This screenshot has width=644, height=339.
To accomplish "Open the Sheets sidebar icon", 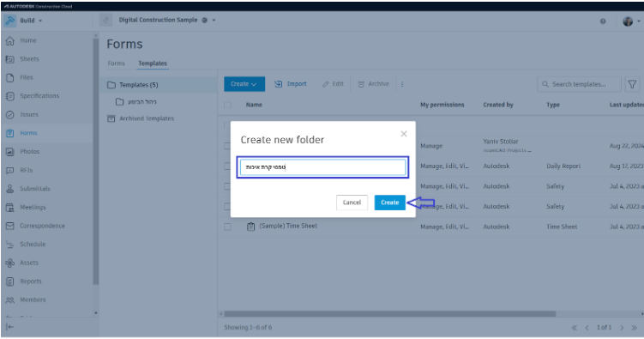I will pyautogui.click(x=9, y=59).
